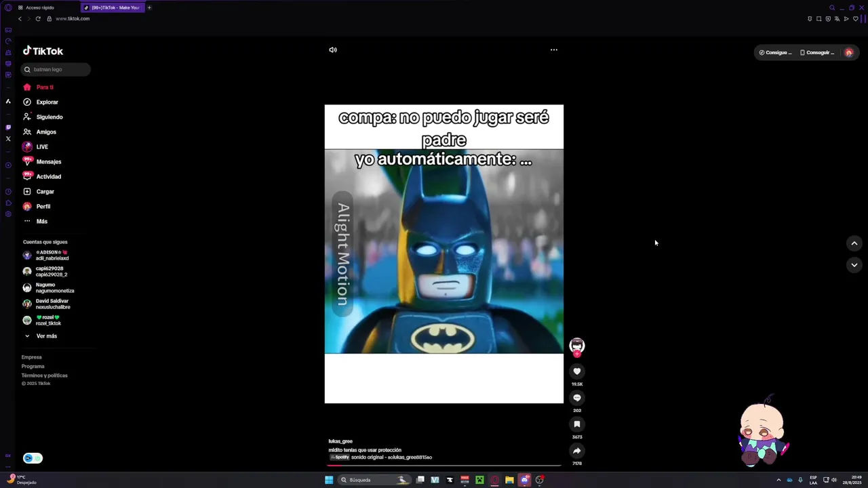Open the Minecraft icon in taskbar
Image resolution: width=868 pixels, height=488 pixels.
coord(479,480)
